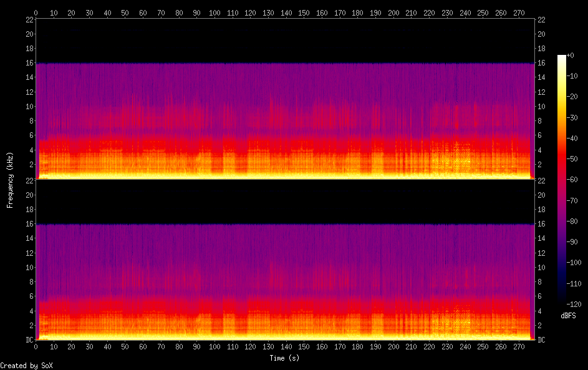The image size is (588, 370).
Task: Click '100' on the top time axis
Action: pos(214,12)
